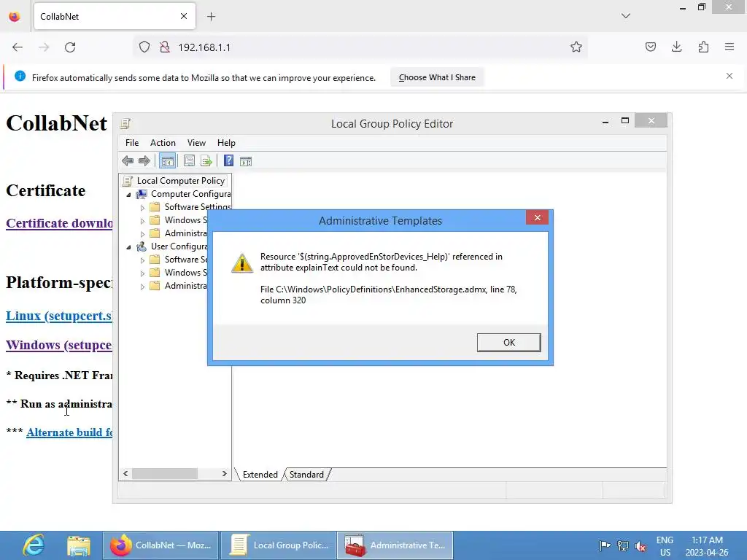Image resolution: width=747 pixels, height=560 pixels.
Task: Click tree pane scroll left arrow
Action: [125, 474]
